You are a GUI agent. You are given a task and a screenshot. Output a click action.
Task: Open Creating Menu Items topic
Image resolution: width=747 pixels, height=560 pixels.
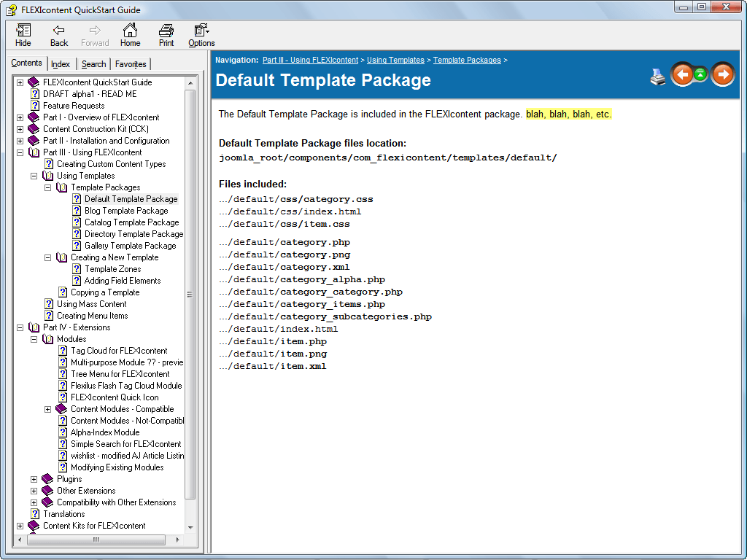pos(93,316)
